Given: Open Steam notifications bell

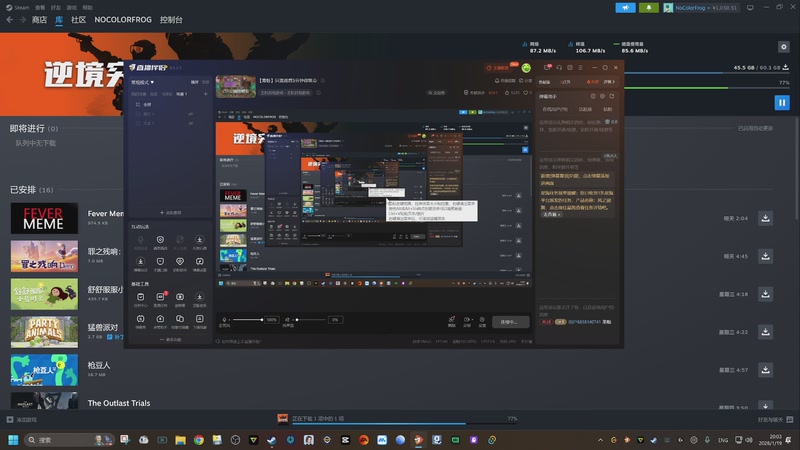Looking at the screenshot, I should 648,8.
